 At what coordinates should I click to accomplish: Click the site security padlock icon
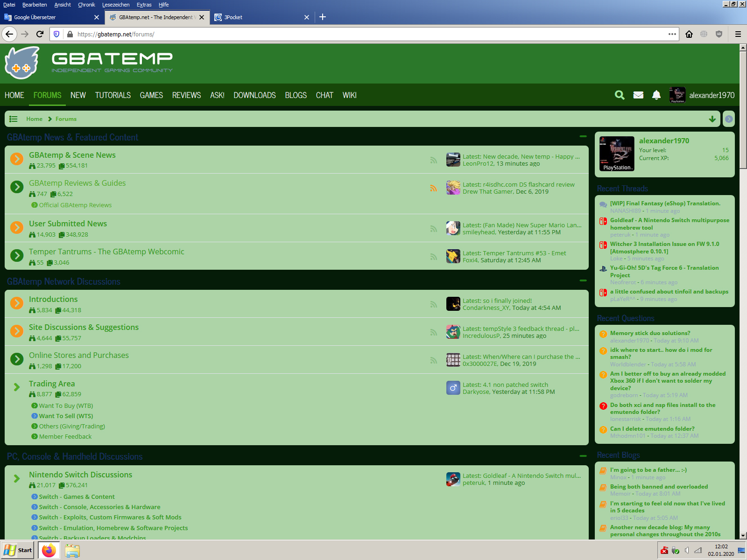[70, 34]
